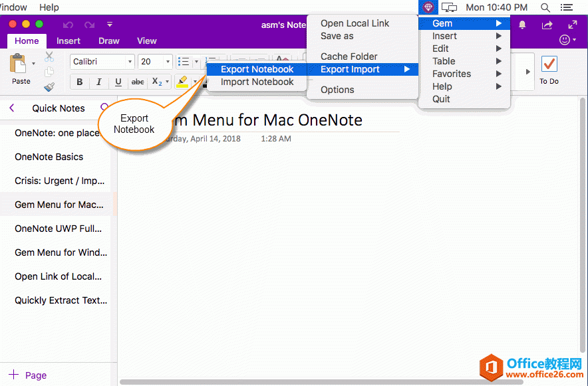Apply subscript formatting
The image size is (588, 386).
coord(158,82)
